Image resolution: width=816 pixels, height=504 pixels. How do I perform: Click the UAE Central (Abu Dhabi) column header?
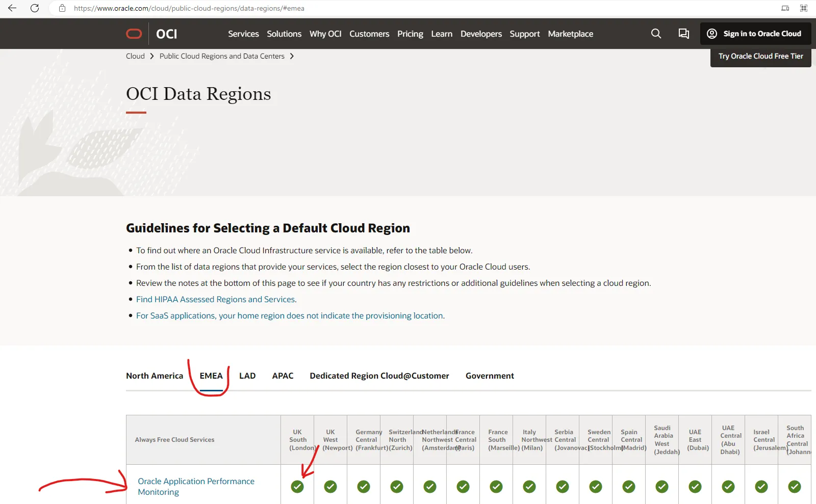pyautogui.click(x=728, y=440)
